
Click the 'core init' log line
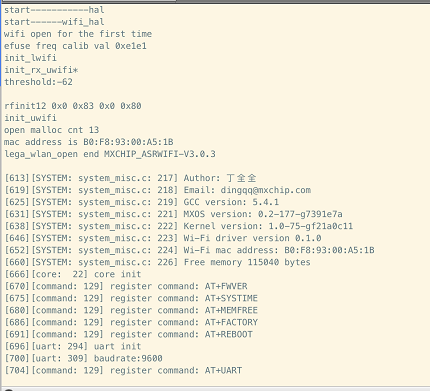tap(73, 274)
